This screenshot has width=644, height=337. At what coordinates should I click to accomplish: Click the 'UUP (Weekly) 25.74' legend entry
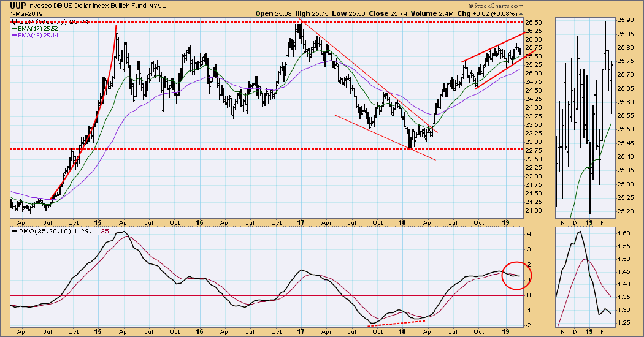pos(50,22)
